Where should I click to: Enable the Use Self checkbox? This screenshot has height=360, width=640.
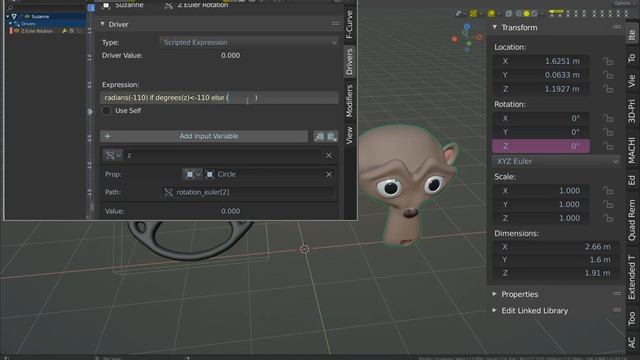point(107,111)
